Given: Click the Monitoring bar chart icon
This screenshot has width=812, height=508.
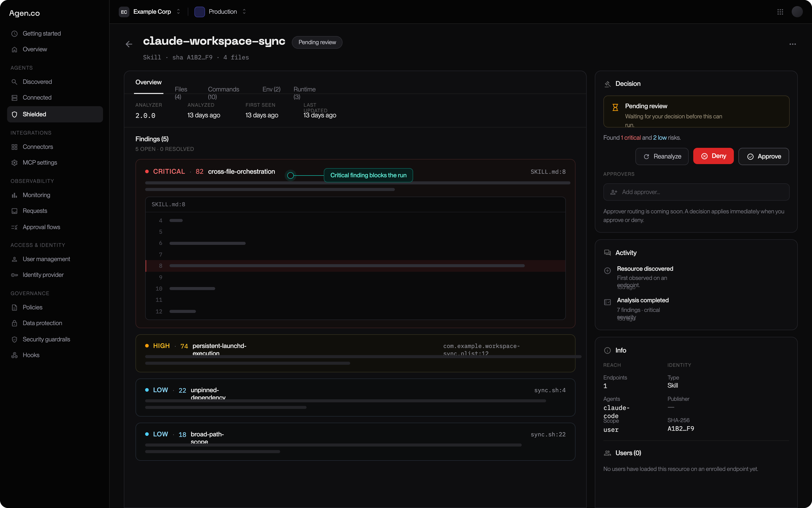Looking at the screenshot, I should 14,195.
